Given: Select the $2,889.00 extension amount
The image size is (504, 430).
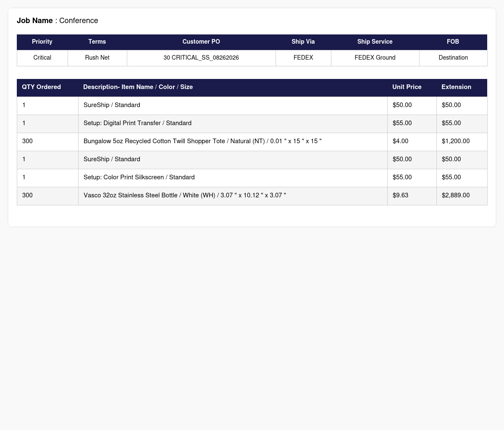Looking at the screenshot, I should pos(456,196).
